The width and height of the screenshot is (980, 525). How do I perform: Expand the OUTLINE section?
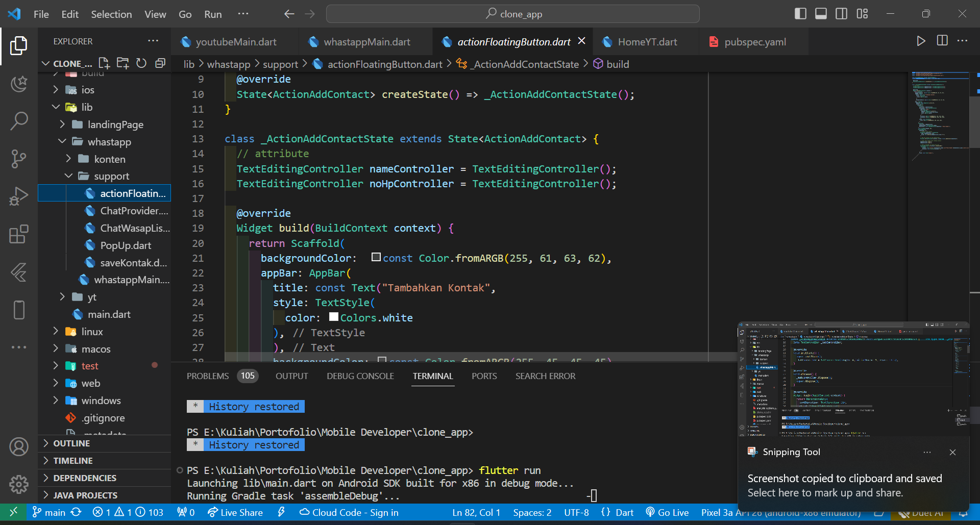coord(104,443)
